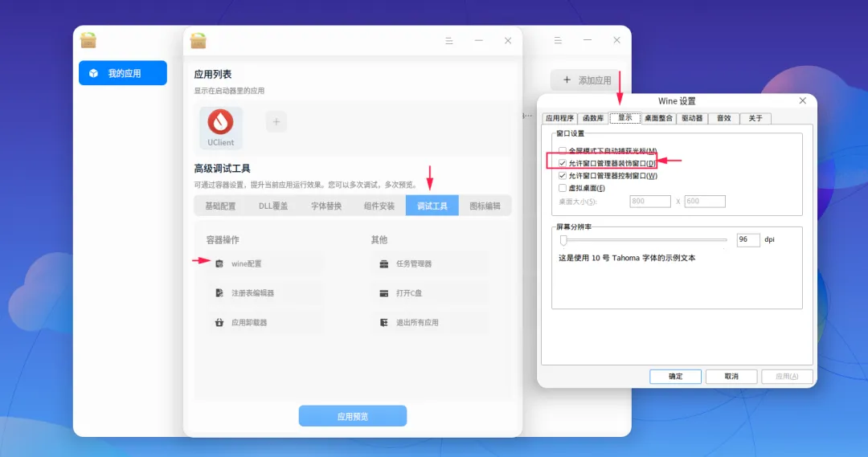Click the dpi value field showing 96
The height and width of the screenshot is (457, 868).
pyautogui.click(x=748, y=239)
